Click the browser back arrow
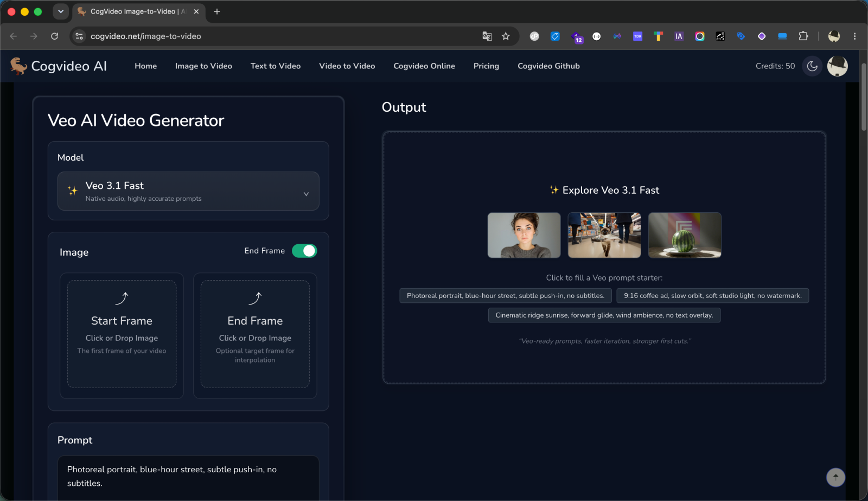This screenshot has width=868, height=501. [14, 36]
